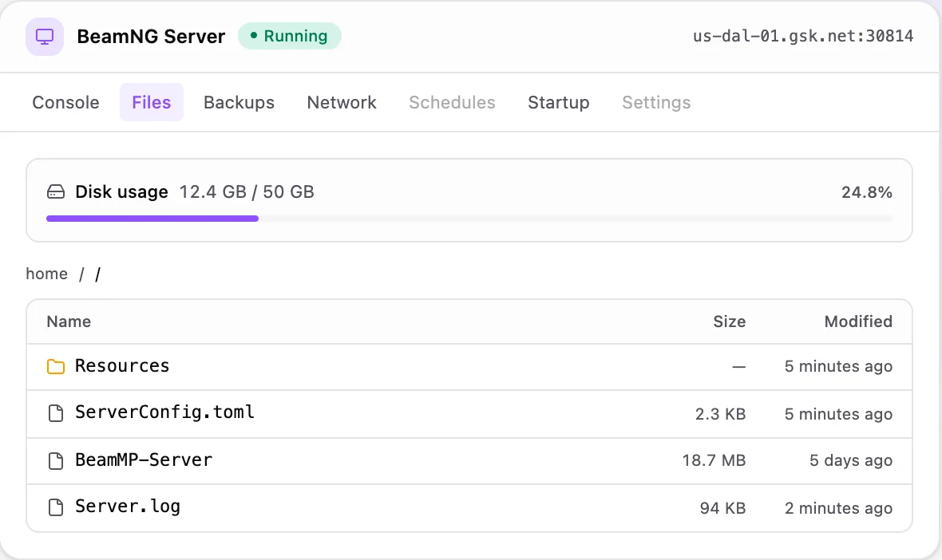Click the Server.log file icon
Image resolution: width=942 pixels, height=560 pixels.
point(56,508)
